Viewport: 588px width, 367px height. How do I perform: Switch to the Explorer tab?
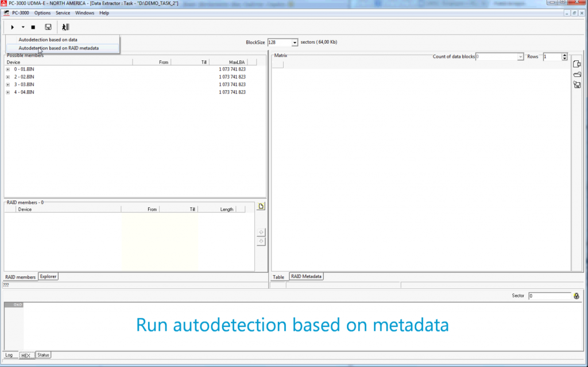click(x=48, y=277)
